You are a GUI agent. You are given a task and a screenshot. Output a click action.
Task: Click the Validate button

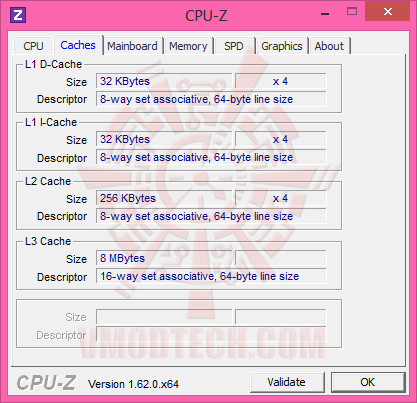tap(287, 382)
